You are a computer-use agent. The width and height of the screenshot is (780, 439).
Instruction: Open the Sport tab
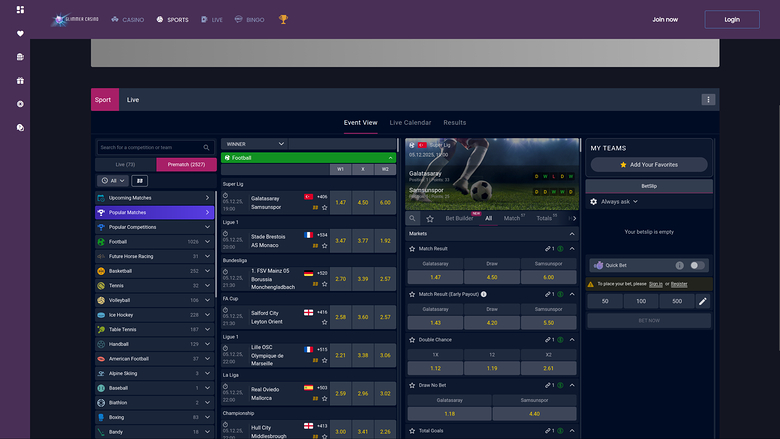pos(104,99)
